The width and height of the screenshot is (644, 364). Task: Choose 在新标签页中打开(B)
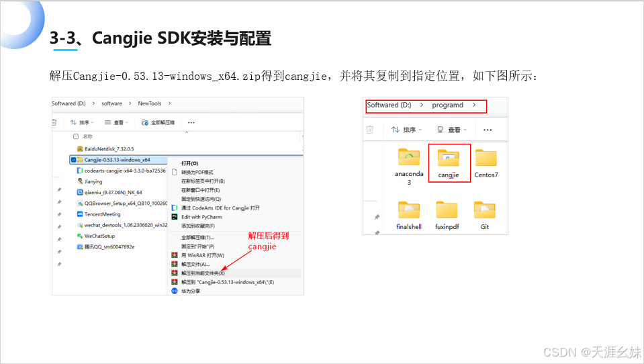(x=203, y=181)
